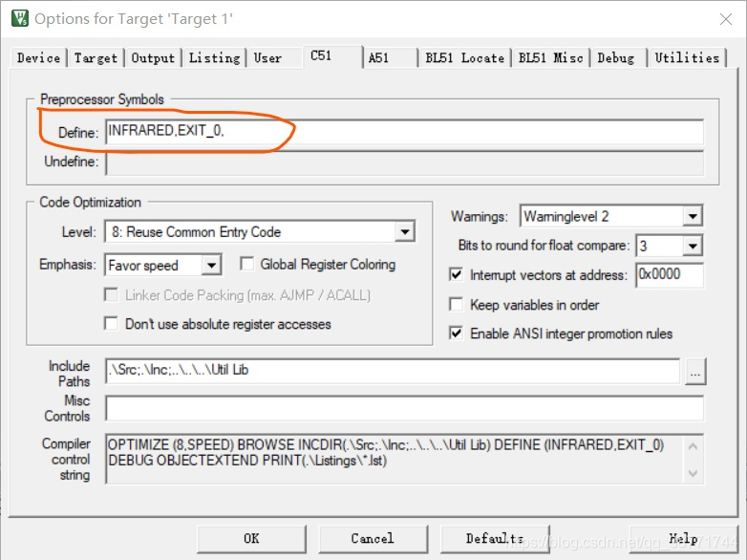Open the Utilities tab

coord(687,58)
